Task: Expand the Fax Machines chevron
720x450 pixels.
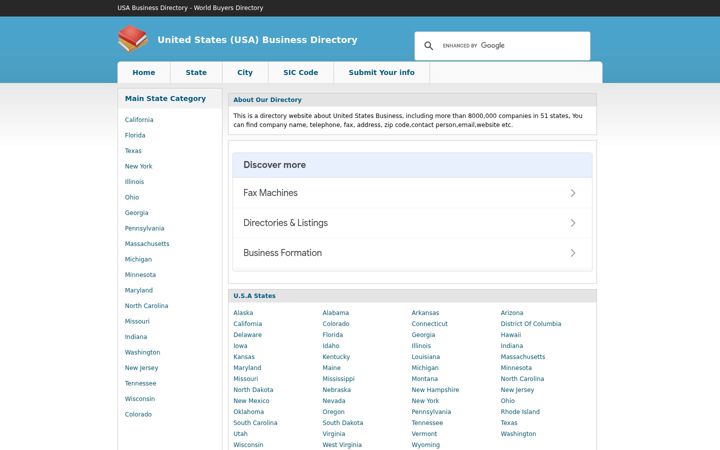Action: (x=573, y=193)
